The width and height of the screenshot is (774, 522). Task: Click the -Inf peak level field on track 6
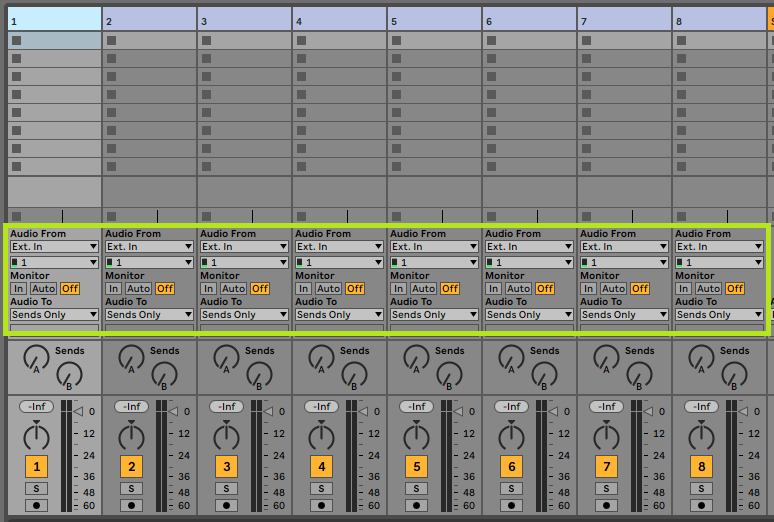pos(512,407)
